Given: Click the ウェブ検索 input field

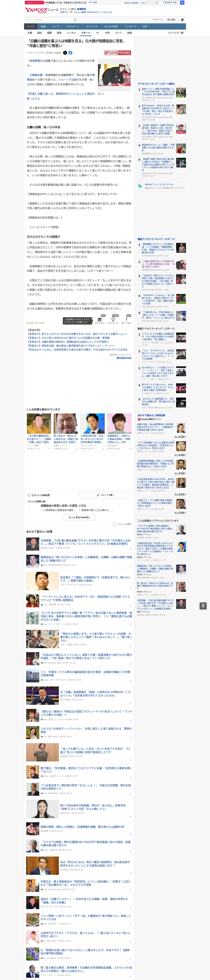Looking at the screenshot, I should 155,3.
